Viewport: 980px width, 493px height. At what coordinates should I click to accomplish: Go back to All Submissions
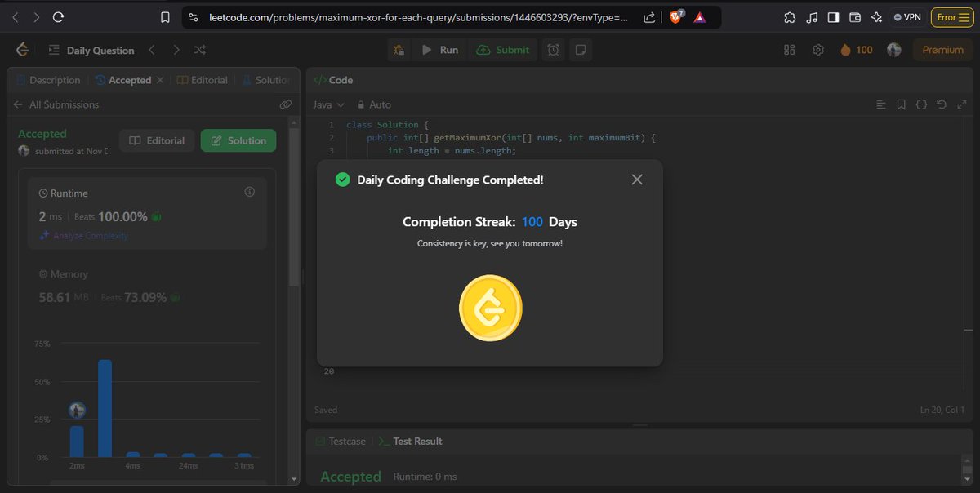(56, 104)
